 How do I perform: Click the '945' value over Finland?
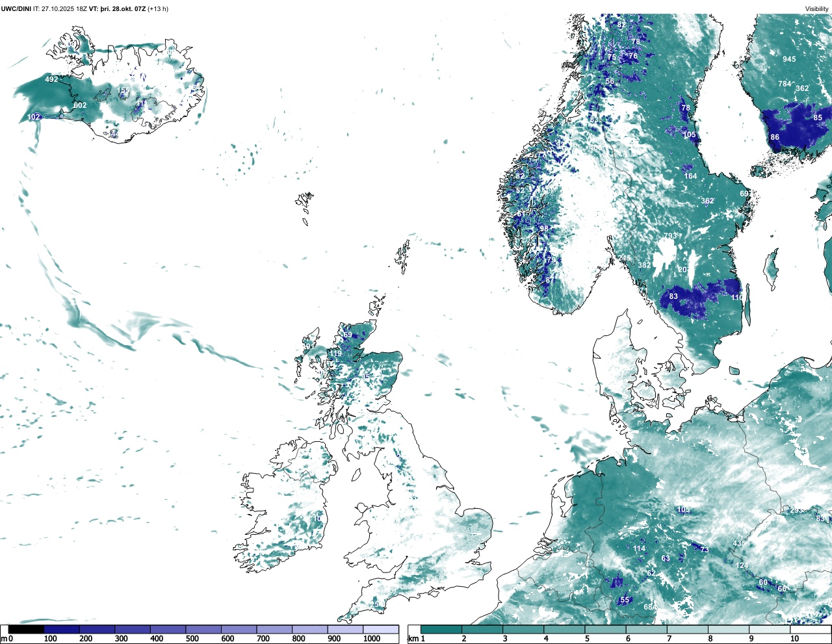point(789,59)
